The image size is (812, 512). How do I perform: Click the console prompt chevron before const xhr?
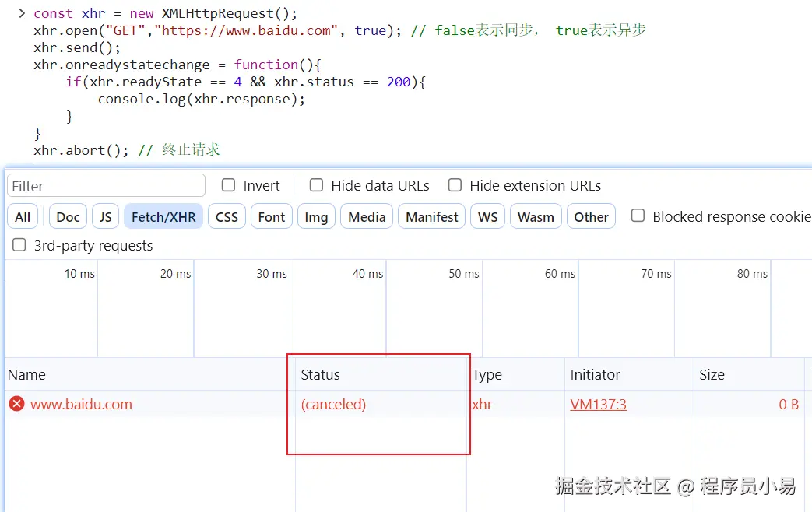[x=21, y=13]
